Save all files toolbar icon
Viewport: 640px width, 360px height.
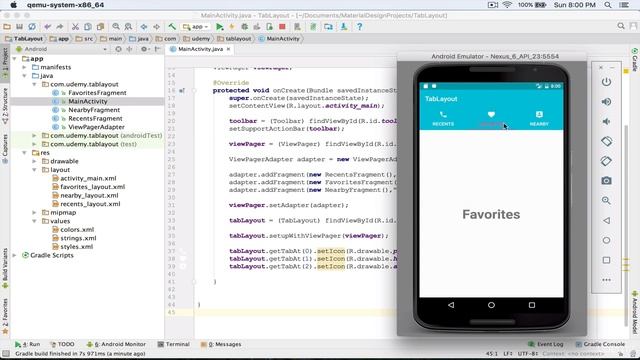tap(19, 27)
